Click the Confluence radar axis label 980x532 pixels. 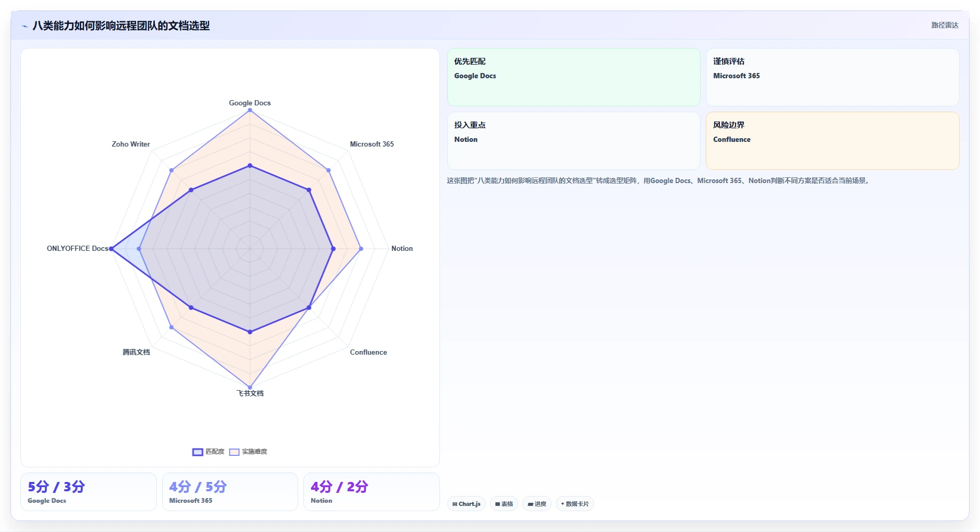368,352
